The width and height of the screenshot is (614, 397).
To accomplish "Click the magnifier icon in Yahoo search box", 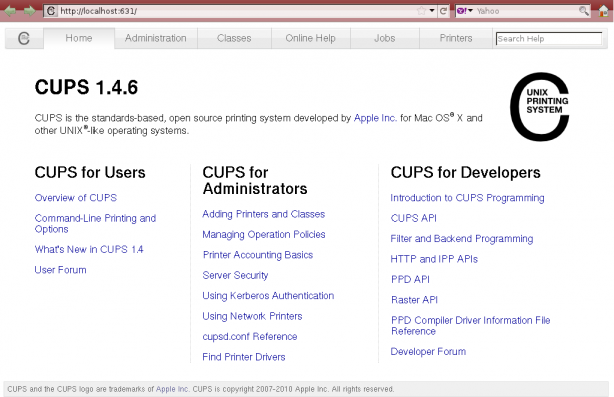I will (x=583, y=11).
